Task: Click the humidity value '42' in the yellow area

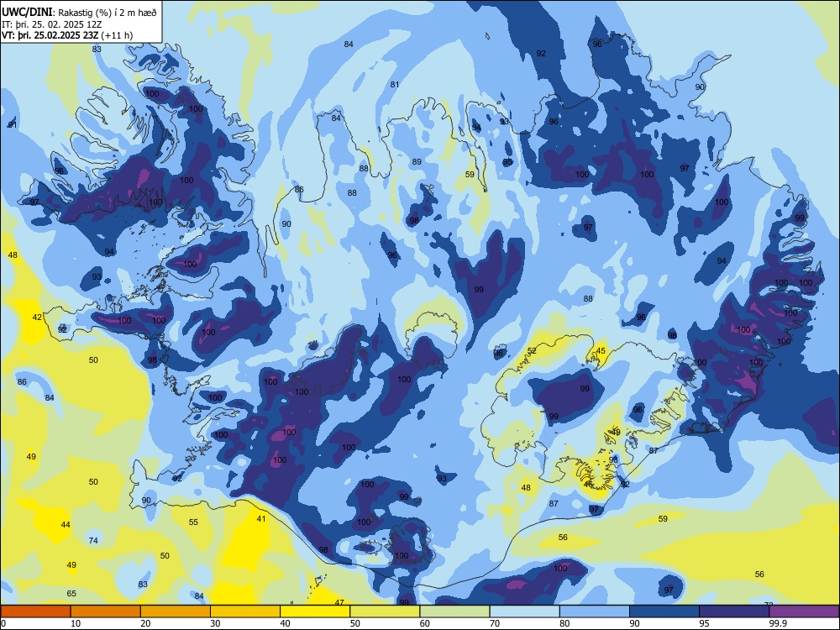Action: [37, 318]
